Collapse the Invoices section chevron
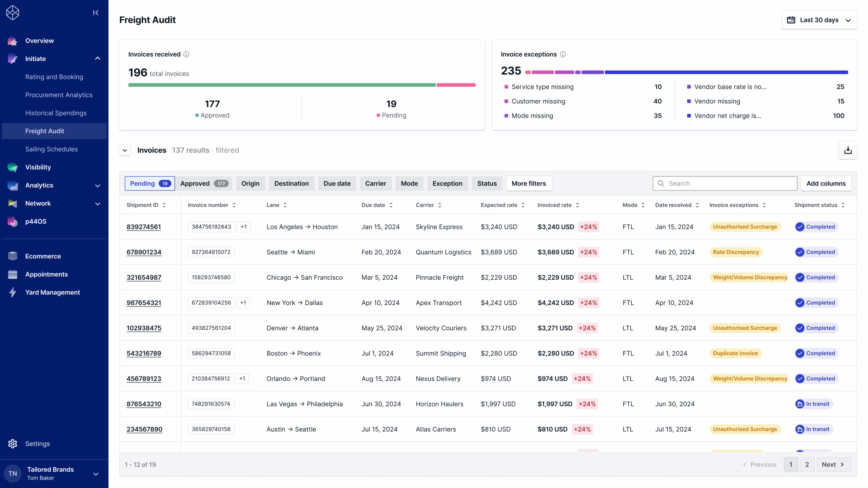The width and height of the screenshot is (868, 488). coord(125,150)
